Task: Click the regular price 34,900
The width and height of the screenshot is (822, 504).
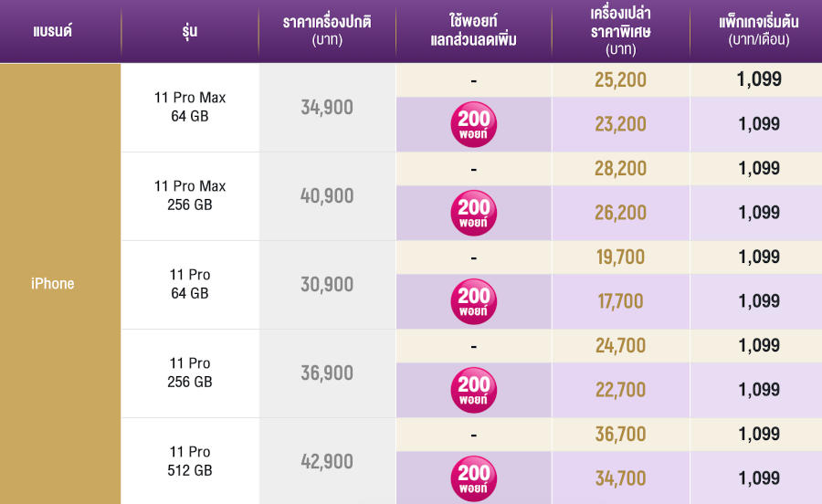Action: point(327,107)
